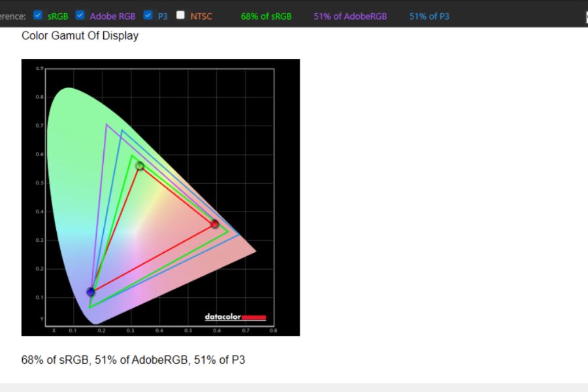The height and width of the screenshot is (392, 588).
Task: Click the "68% of sRGB" result in top bar
Action: click(266, 16)
